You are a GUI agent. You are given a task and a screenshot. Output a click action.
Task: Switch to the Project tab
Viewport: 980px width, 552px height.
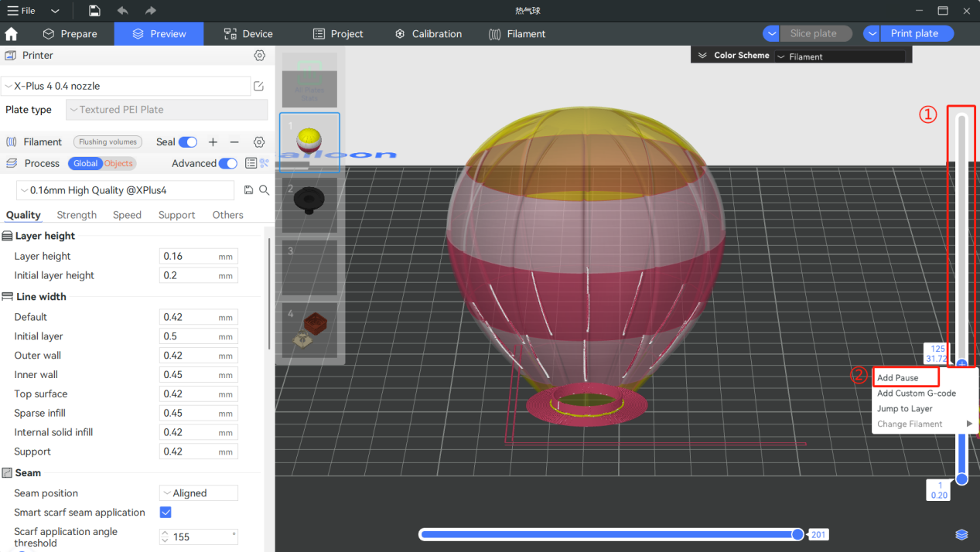(x=338, y=34)
